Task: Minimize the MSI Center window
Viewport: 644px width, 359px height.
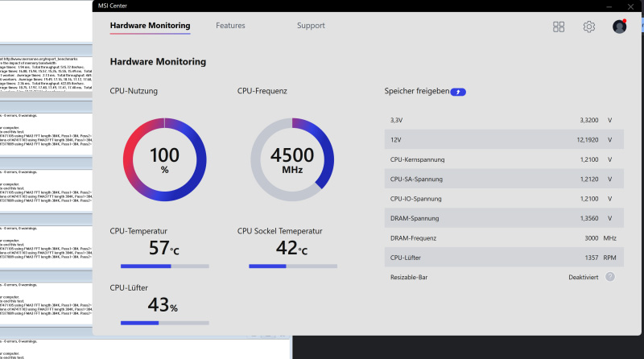Action: [x=609, y=6]
